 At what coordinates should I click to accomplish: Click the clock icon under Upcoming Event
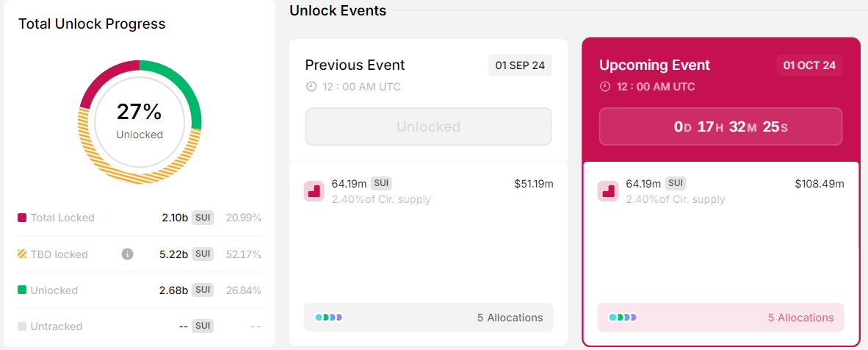(605, 87)
